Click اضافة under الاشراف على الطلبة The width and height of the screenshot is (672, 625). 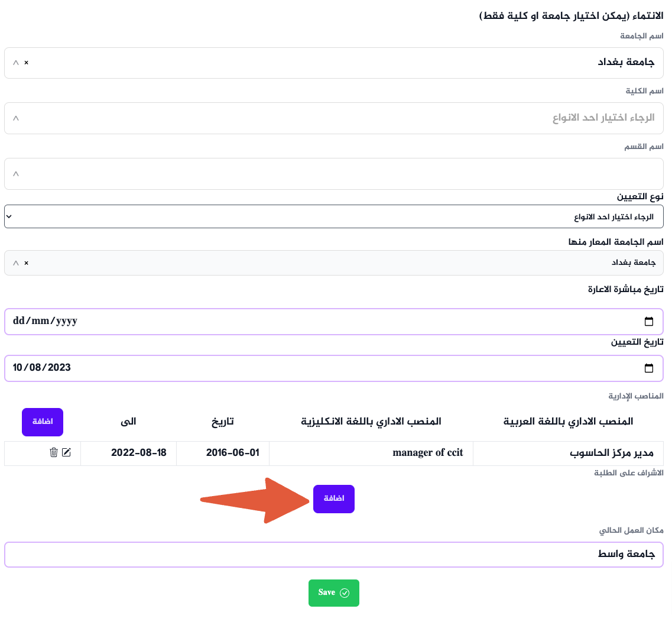click(x=333, y=498)
